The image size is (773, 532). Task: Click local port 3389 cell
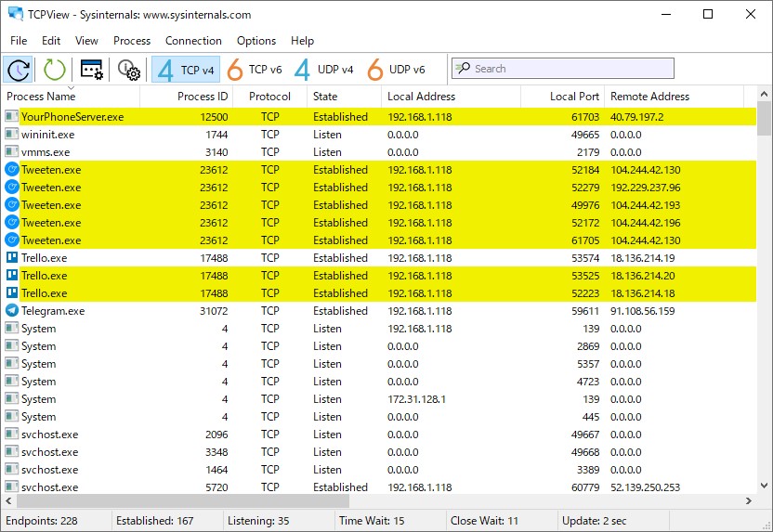pyautogui.click(x=588, y=470)
